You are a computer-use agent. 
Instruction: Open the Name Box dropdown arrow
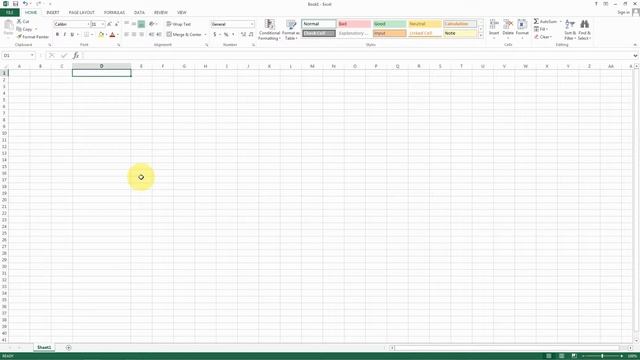coord(32,56)
